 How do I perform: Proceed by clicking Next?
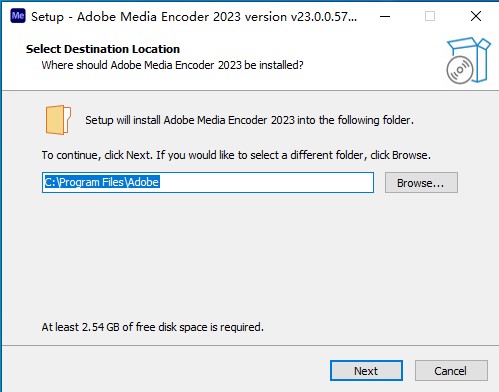366,371
